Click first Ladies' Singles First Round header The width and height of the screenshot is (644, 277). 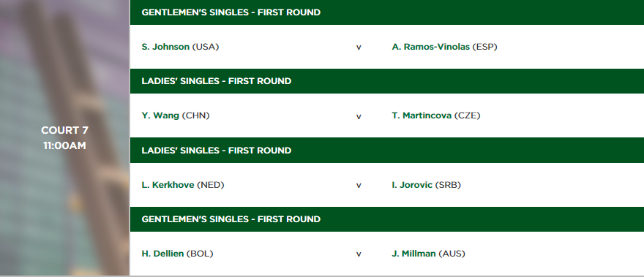[387, 81]
